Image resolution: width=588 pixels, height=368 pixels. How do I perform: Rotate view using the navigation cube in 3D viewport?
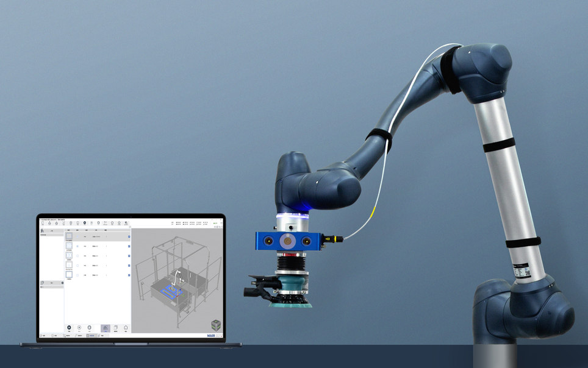(216, 325)
